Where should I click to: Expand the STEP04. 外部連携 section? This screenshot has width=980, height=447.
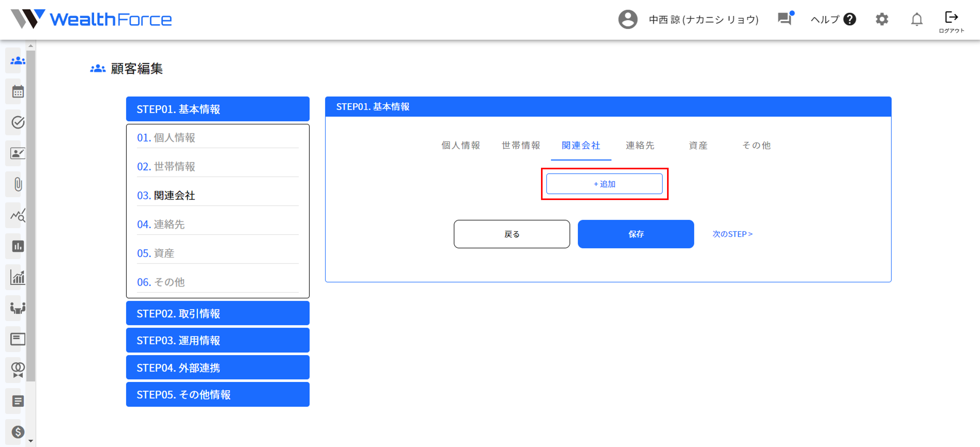coord(218,368)
